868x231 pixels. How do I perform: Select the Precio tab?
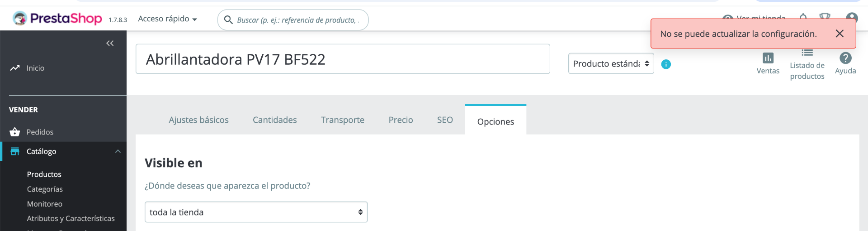(401, 120)
